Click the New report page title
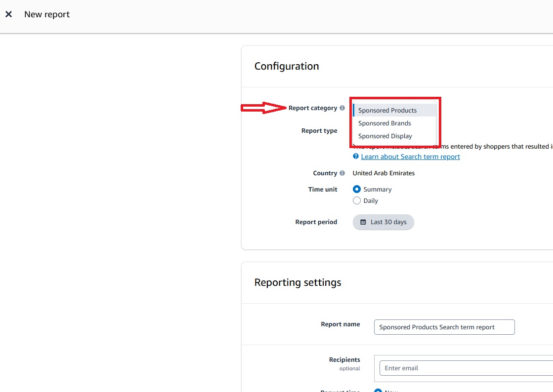This screenshot has width=553, height=392. click(x=47, y=14)
